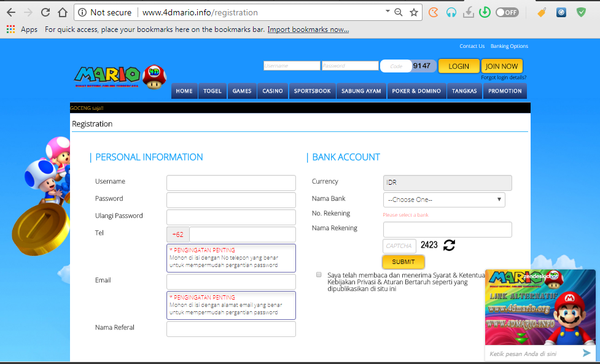Open the green download arrow extension
This screenshot has width=600, height=364.
[485, 13]
